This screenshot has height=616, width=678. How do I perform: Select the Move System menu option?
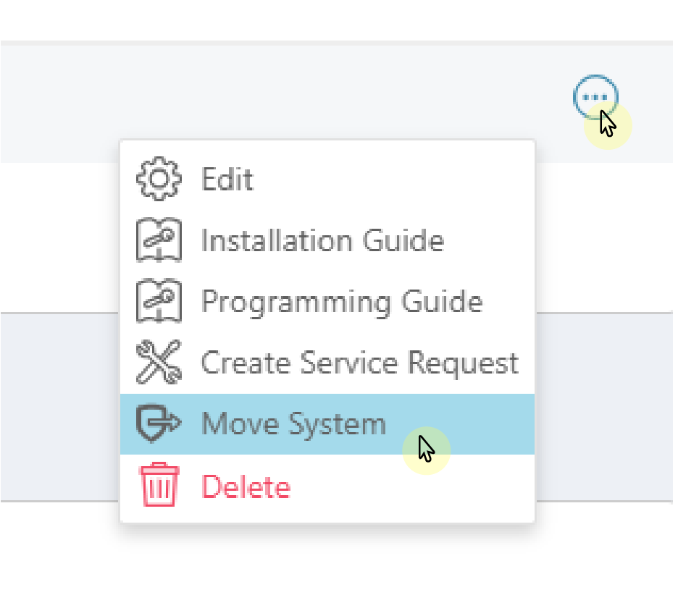click(x=292, y=423)
